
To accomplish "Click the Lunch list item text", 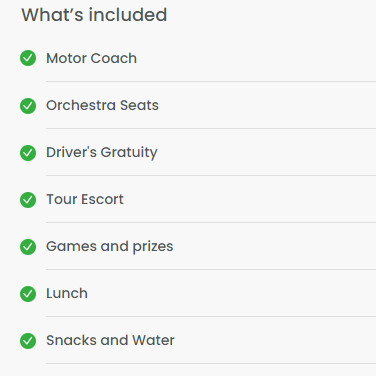I will (67, 293).
